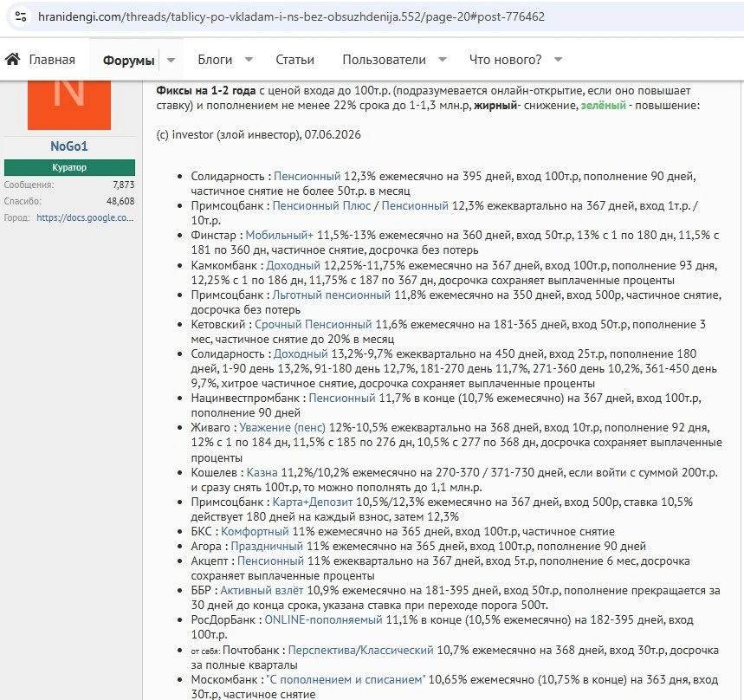Click the green word "зелёный"
This screenshot has width=744, height=700.
(604, 106)
